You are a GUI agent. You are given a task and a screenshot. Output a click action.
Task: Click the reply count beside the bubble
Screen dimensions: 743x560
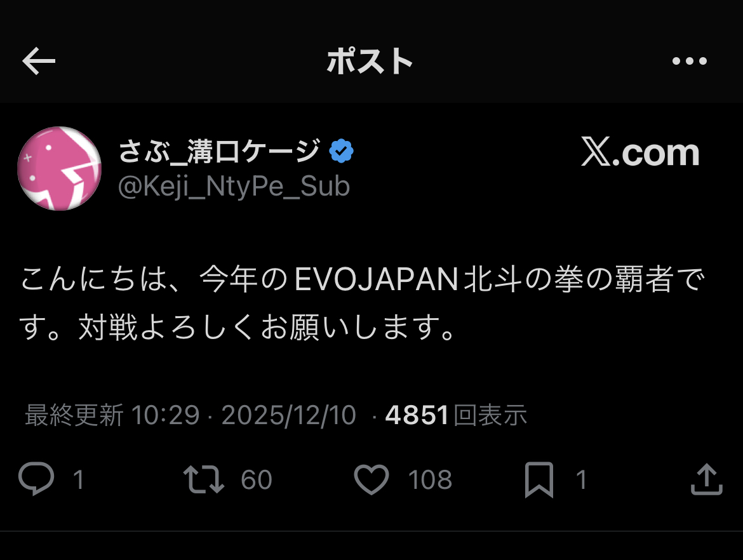[78, 480]
